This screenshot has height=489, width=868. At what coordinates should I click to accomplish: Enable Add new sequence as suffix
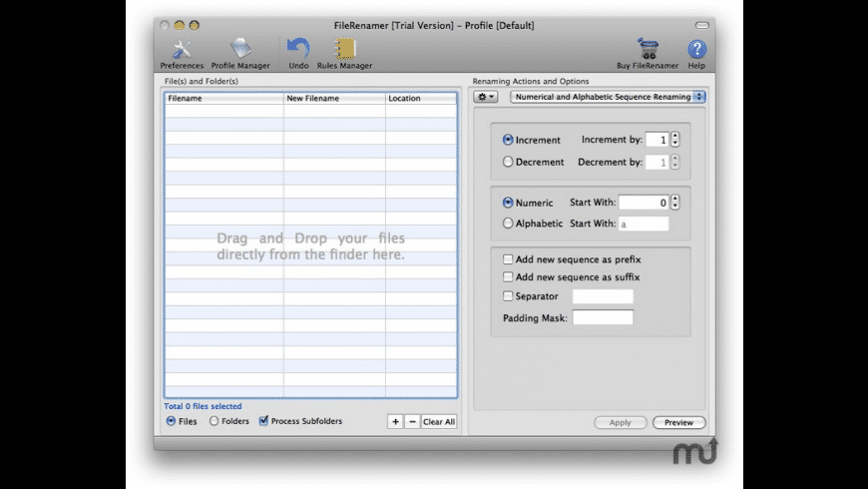coord(508,276)
